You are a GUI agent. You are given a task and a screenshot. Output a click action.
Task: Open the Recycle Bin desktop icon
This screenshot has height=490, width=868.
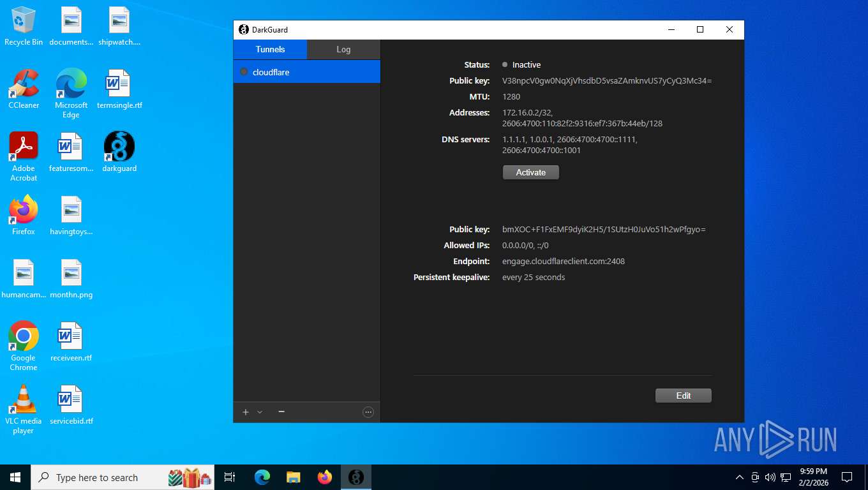click(x=24, y=26)
